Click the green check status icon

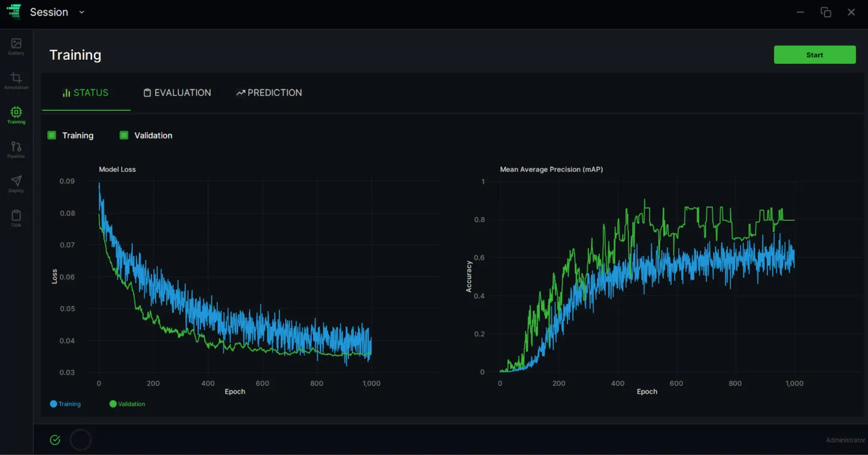[55, 440]
